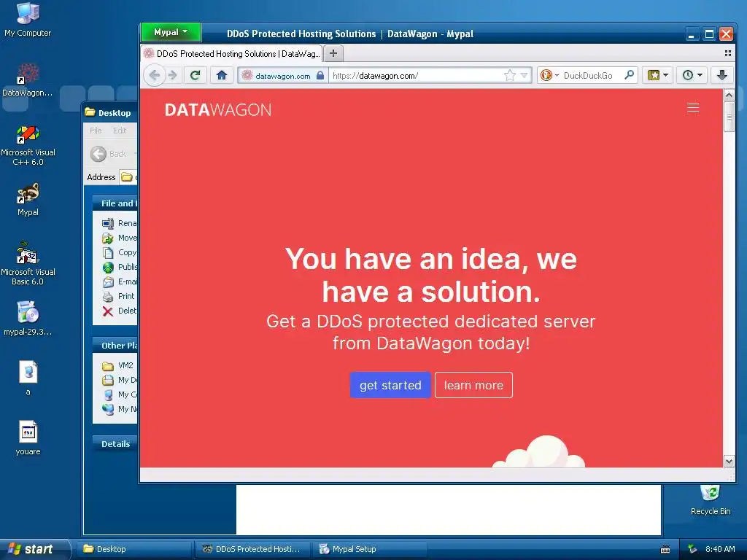Click the browser scrollbar down arrow
This screenshot has width=747, height=560.
[729, 461]
